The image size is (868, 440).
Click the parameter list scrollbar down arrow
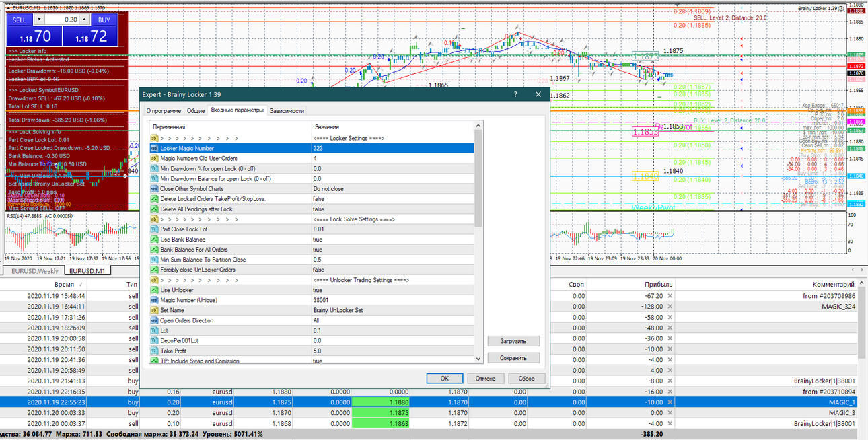coord(478,359)
